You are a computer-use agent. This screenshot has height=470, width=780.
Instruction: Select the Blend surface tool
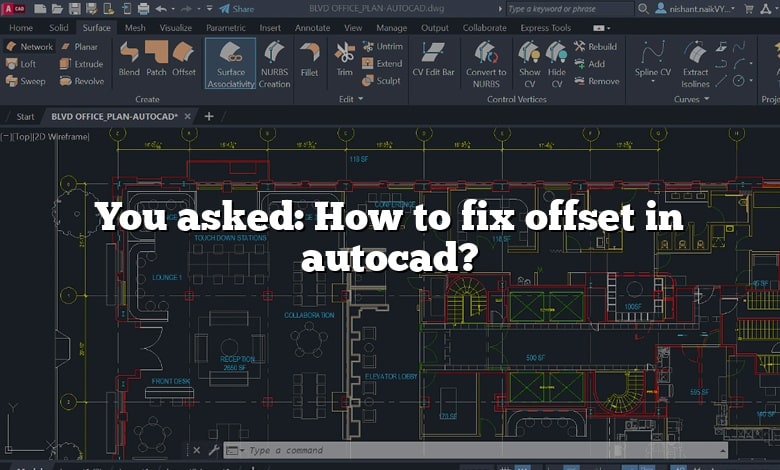[x=129, y=58]
